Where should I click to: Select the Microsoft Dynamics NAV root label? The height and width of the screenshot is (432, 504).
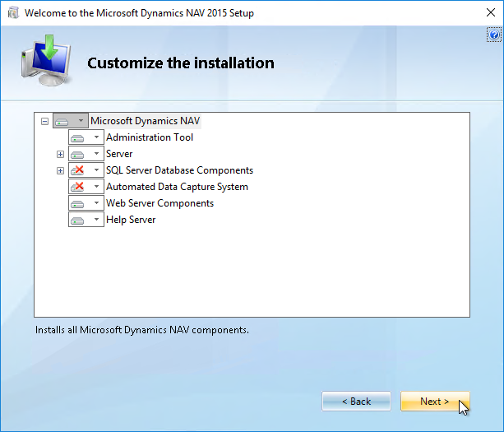[145, 121]
